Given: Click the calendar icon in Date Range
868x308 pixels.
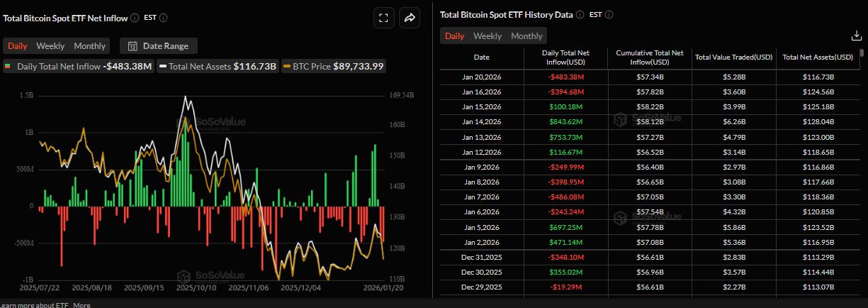Looking at the screenshot, I should 133,46.
